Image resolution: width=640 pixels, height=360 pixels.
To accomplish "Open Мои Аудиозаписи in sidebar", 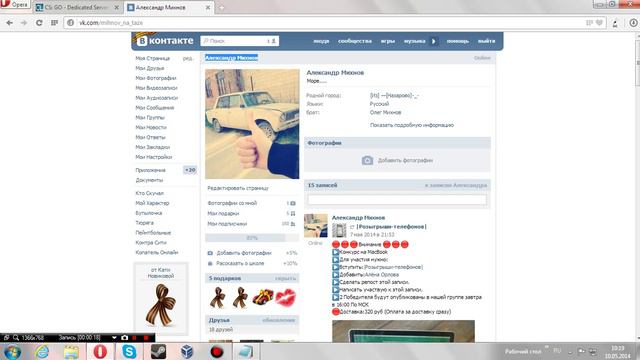I will pyautogui.click(x=157, y=98).
